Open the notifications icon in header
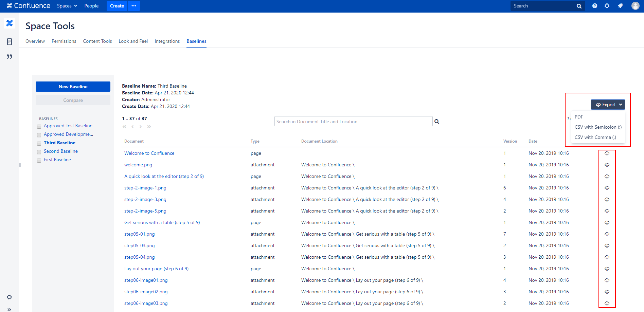 620,6
